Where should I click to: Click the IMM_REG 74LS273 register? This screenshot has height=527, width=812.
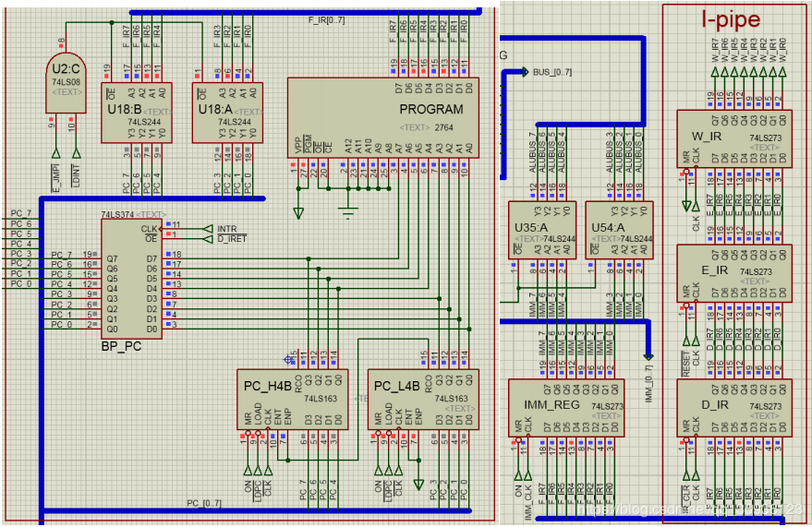point(566,408)
